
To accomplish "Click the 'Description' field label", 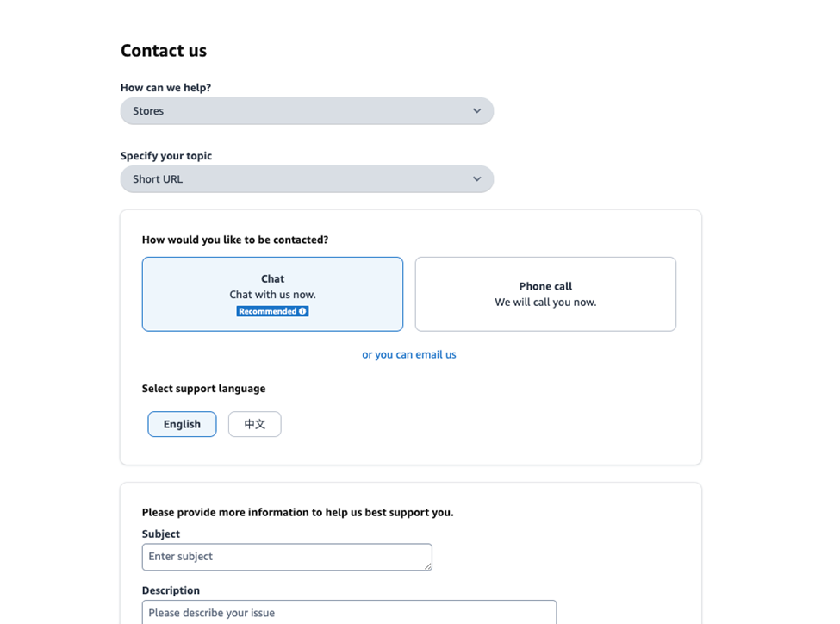I will (x=171, y=590).
